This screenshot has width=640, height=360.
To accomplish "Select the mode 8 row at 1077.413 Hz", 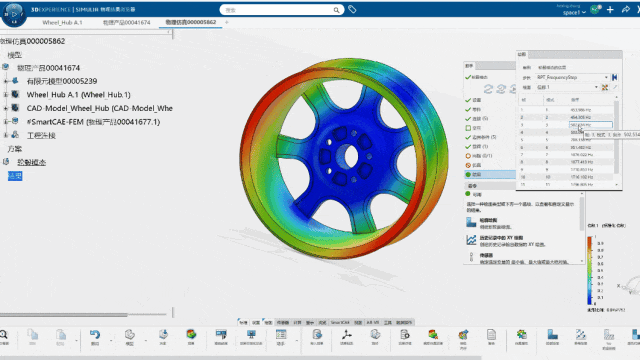I will pos(566,162).
